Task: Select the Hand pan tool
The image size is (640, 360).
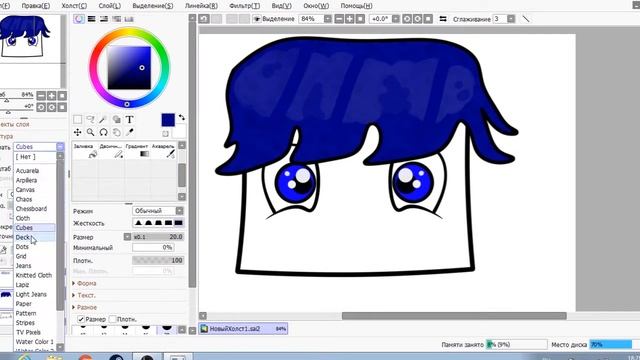Action: click(x=116, y=132)
